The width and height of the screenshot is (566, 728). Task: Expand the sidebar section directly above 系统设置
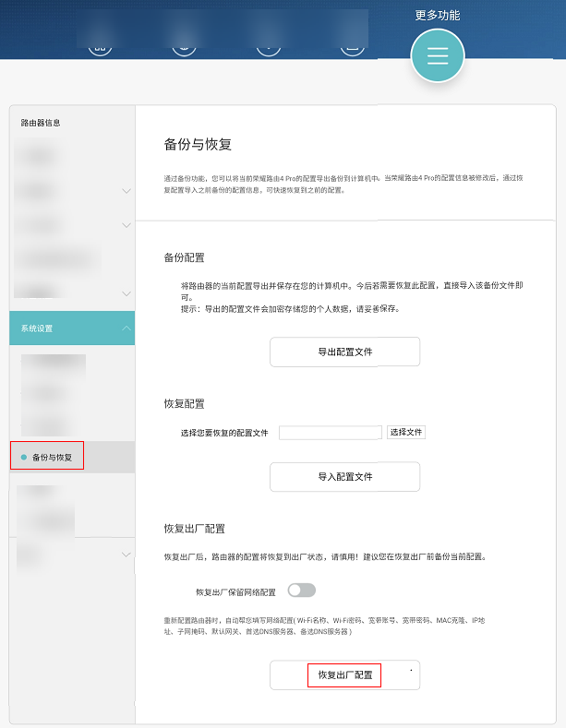[126, 293]
